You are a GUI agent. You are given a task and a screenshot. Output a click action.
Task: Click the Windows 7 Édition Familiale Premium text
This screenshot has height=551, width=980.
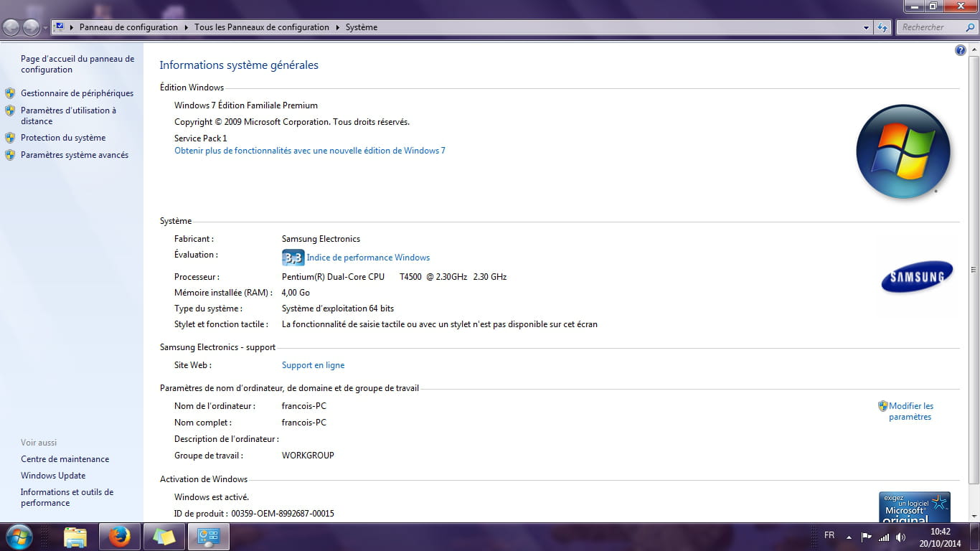tap(246, 105)
